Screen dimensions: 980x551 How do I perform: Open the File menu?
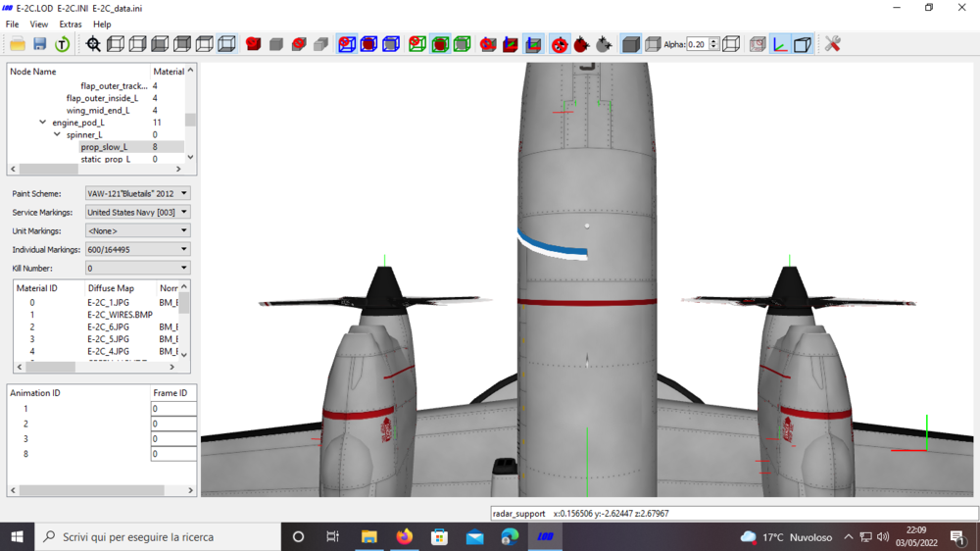[12, 25]
